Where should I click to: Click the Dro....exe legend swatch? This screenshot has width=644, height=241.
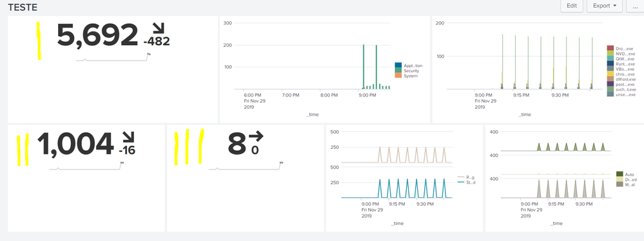click(610, 48)
